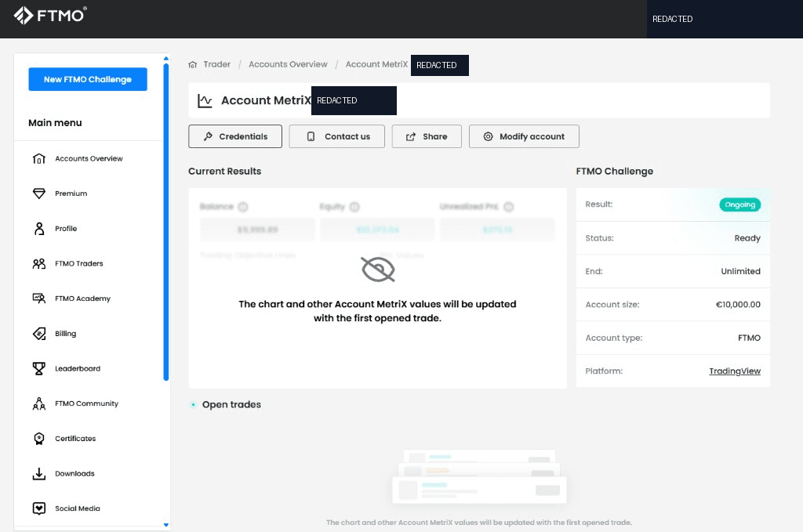Open the Profile menu item
Screen dimensions: 803x532
click(66, 229)
